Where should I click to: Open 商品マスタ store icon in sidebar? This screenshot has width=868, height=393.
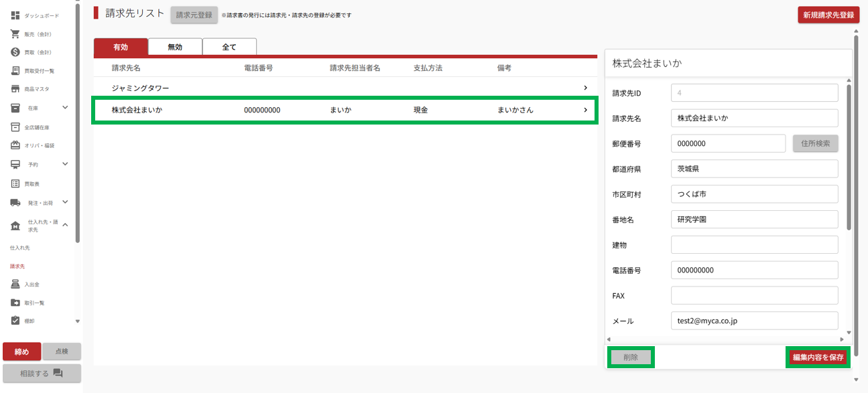point(15,89)
